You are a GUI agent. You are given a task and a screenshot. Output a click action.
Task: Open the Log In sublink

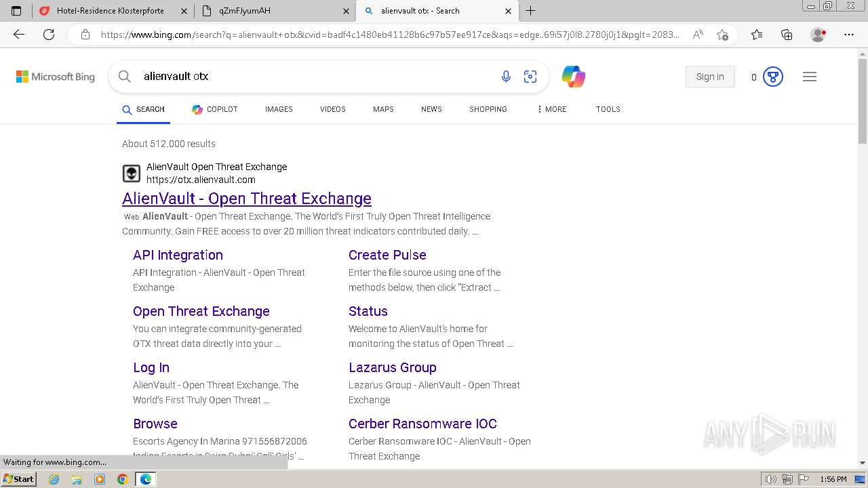point(151,367)
